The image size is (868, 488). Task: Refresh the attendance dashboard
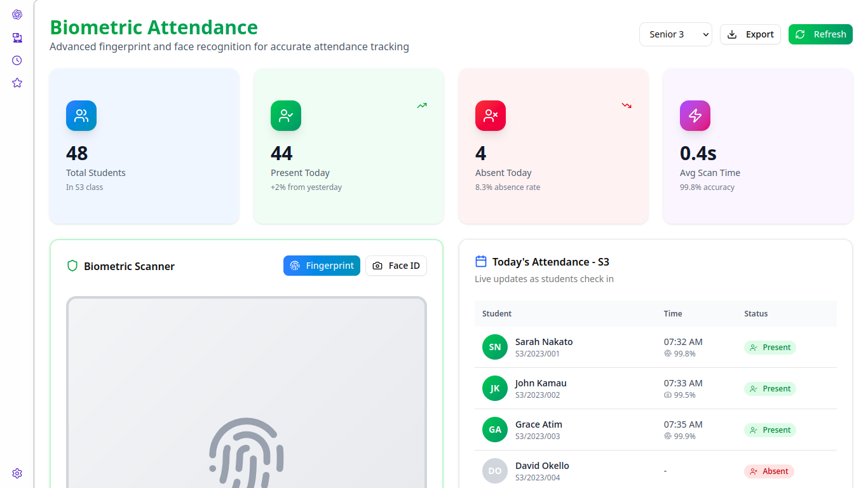coord(820,34)
